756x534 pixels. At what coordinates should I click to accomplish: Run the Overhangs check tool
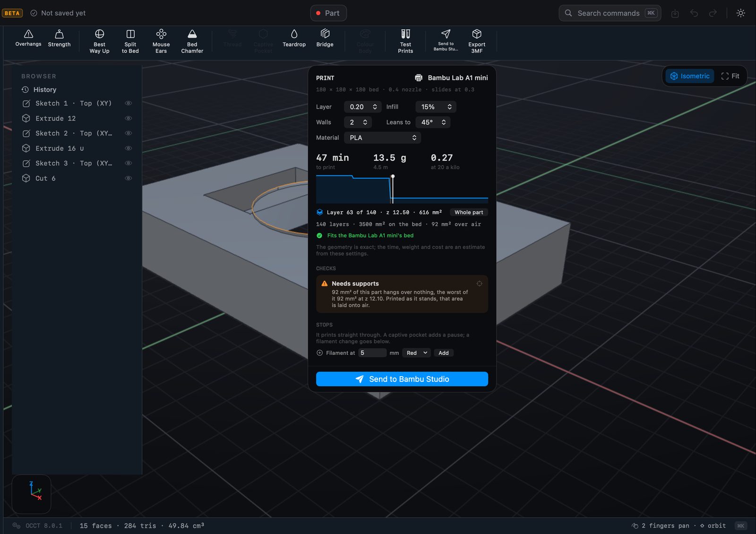28,39
